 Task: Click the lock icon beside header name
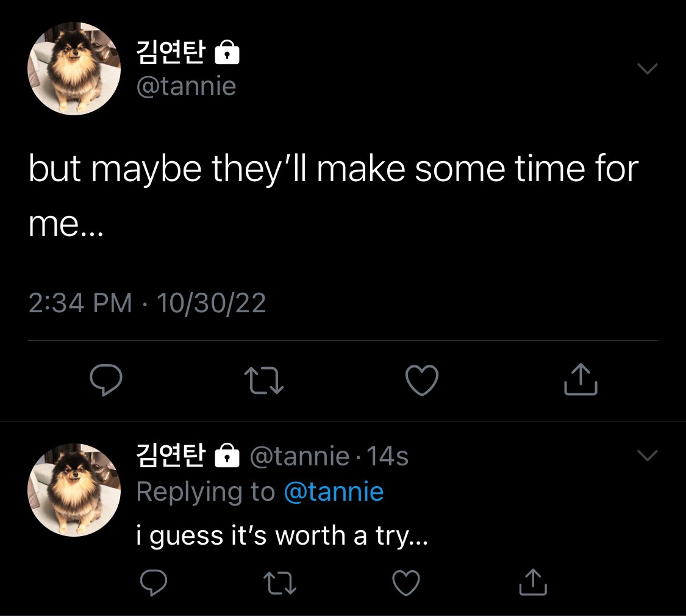(x=227, y=52)
